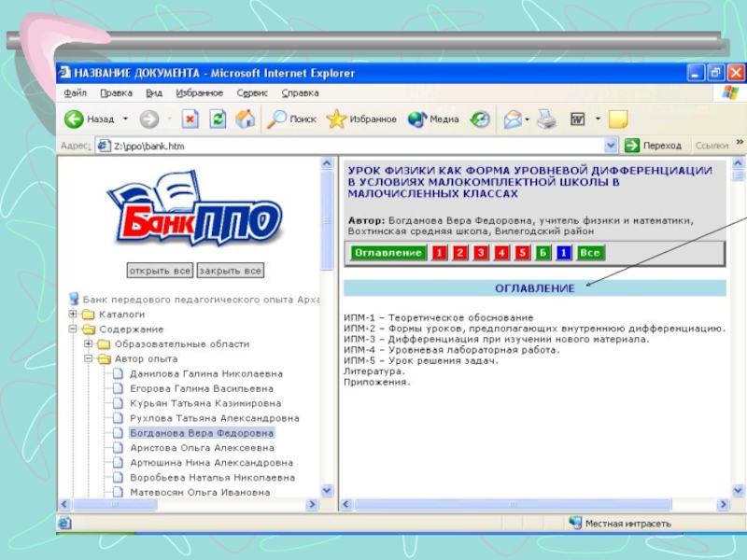The image size is (747, 560).
Task: Collapse the Автор опыта node
Action: click(89, 358)
